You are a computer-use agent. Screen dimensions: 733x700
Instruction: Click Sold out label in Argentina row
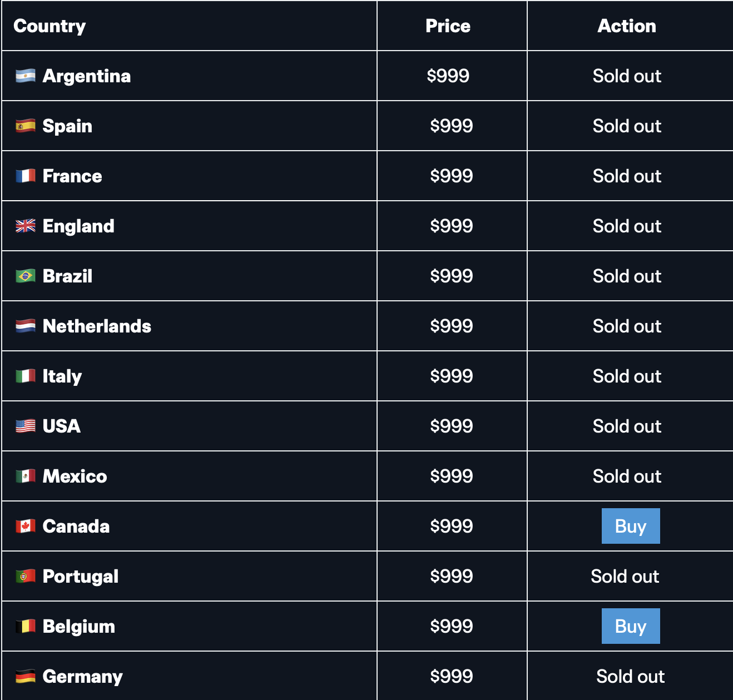point(627,76)
